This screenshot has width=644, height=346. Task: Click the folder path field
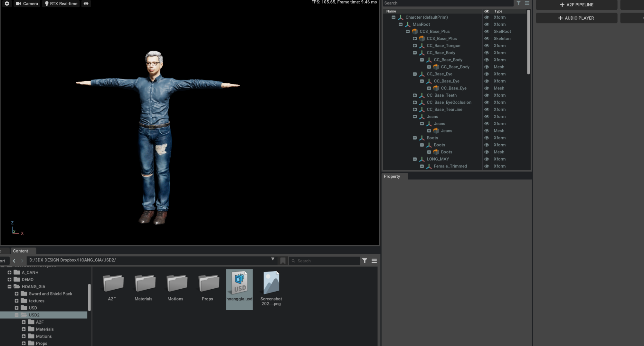pos(148,260)
